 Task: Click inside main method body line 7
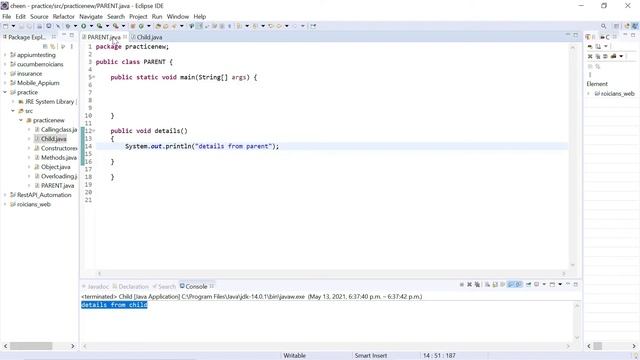[331, 93]
